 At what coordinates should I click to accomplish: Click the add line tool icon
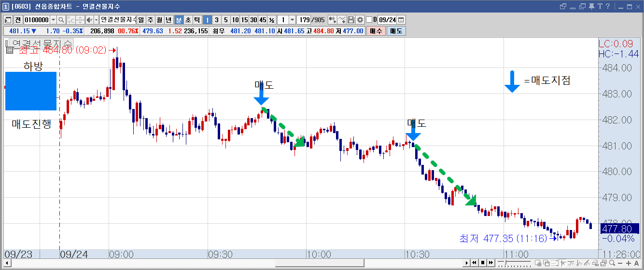[x=342, y=20]
